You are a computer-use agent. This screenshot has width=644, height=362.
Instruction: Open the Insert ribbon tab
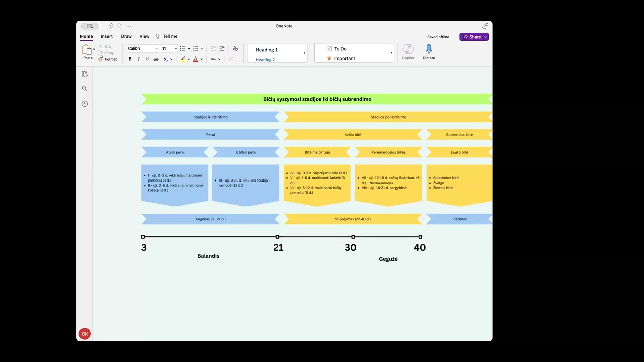(107, 36)
